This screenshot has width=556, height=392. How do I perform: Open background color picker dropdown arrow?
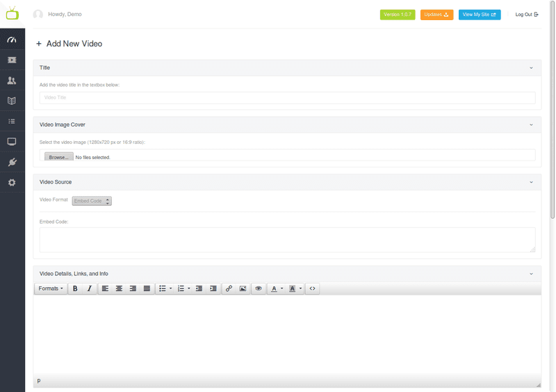tap(300, 288)
